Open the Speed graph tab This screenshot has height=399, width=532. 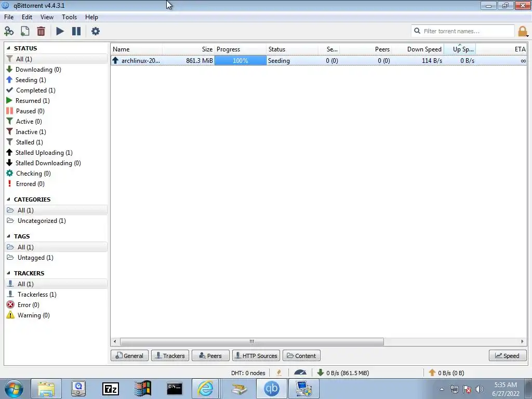508,355
